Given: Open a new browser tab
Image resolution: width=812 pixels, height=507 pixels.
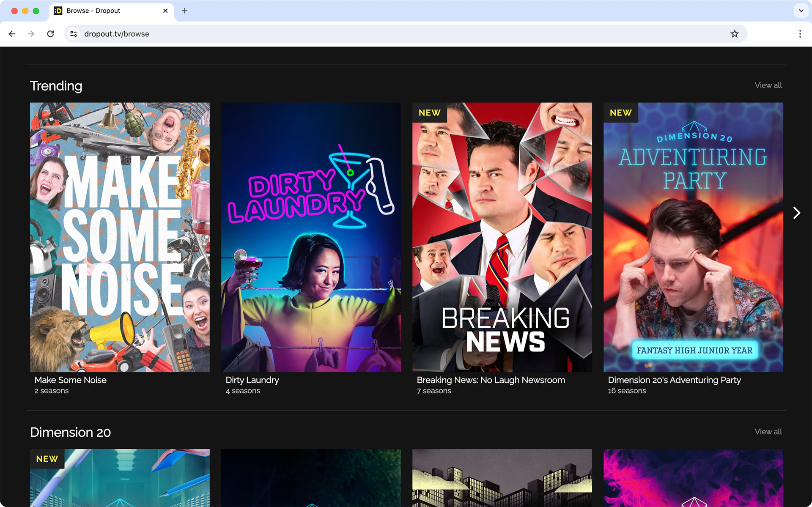Looking at the screenshot, I should coord(185,11).
